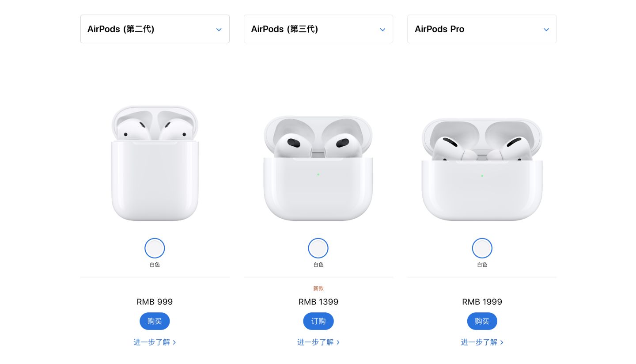Image resolution: width=636 pixels, height=364 pixels.
Task: Select the 白色 swatch for AirPods 第二代
Action: tap(155, 248)
